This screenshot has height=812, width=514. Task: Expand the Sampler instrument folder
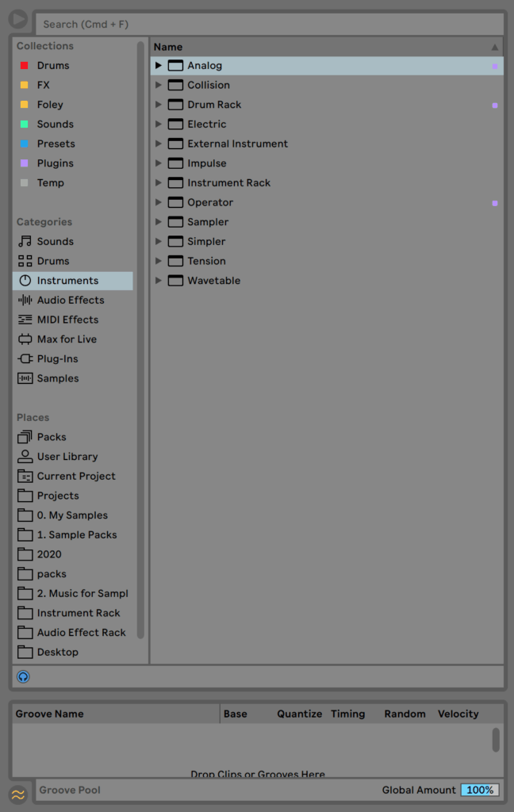[x=159, y=222]
